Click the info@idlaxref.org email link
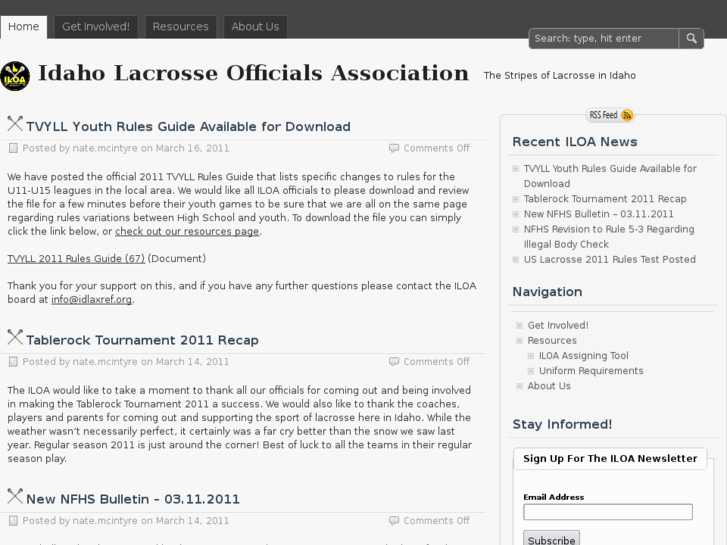This screenshot has width=727, height=545. click(x=92, y=300)
